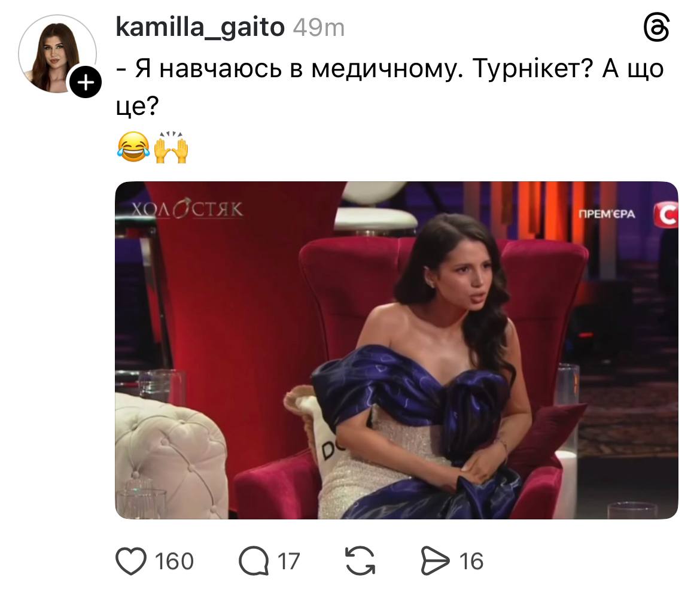Click the heart like icon
Image resolution: width=700 pixels, height=602 pixels.
tap(131, 561)
